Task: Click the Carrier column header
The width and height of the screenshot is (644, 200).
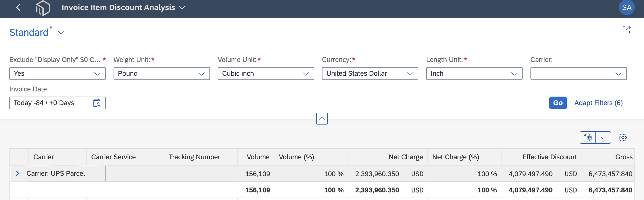Action: tap(57, 157)
